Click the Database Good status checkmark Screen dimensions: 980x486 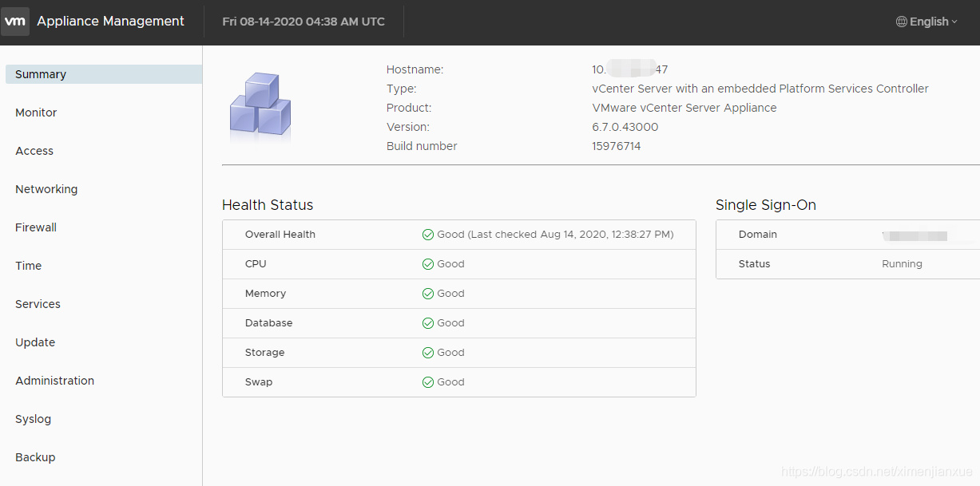(428, 323)
